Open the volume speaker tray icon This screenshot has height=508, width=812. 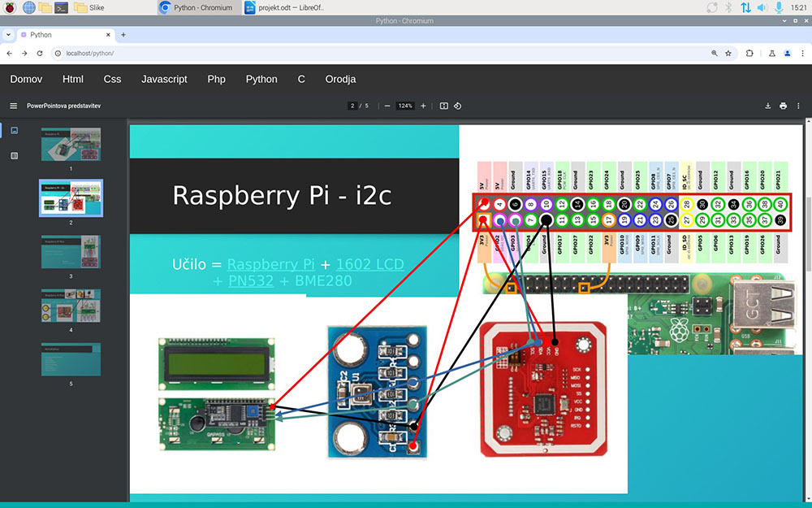tap(762, 7)
